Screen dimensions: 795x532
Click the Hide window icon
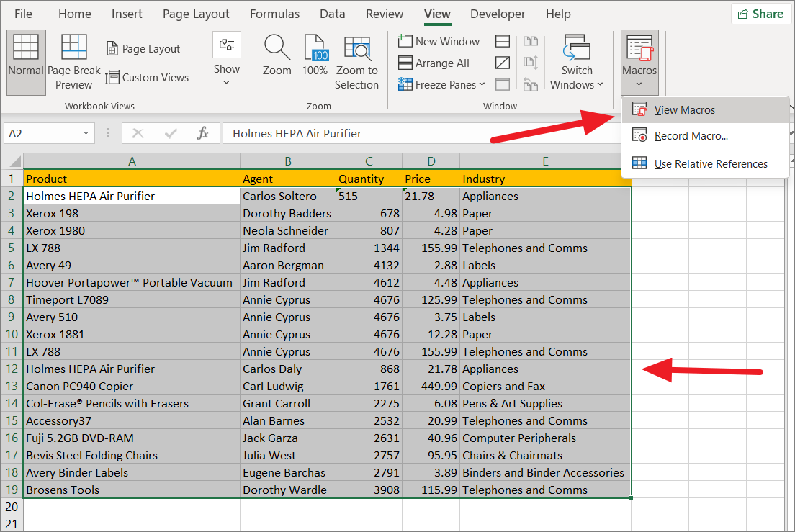click(x=503, y=63)
